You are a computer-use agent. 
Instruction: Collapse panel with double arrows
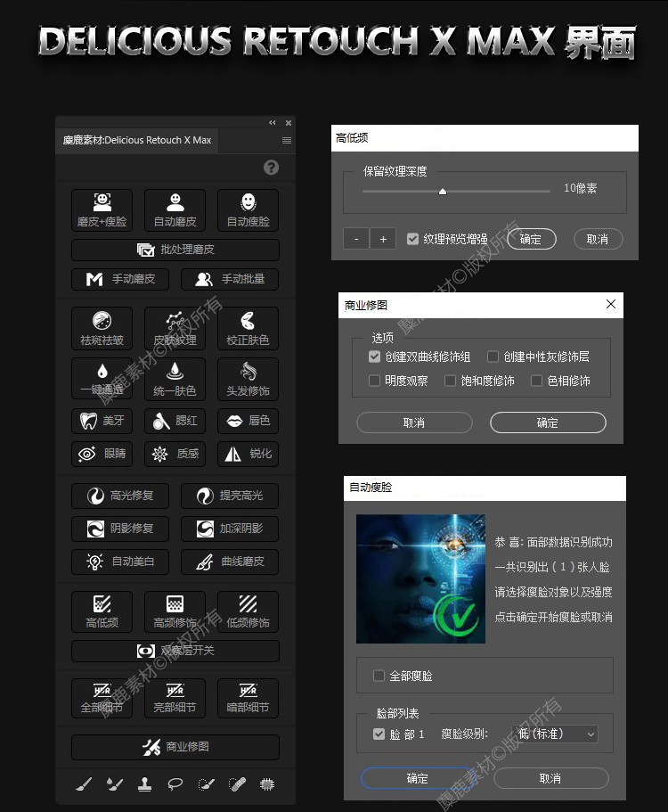click(x=273, y=123)
